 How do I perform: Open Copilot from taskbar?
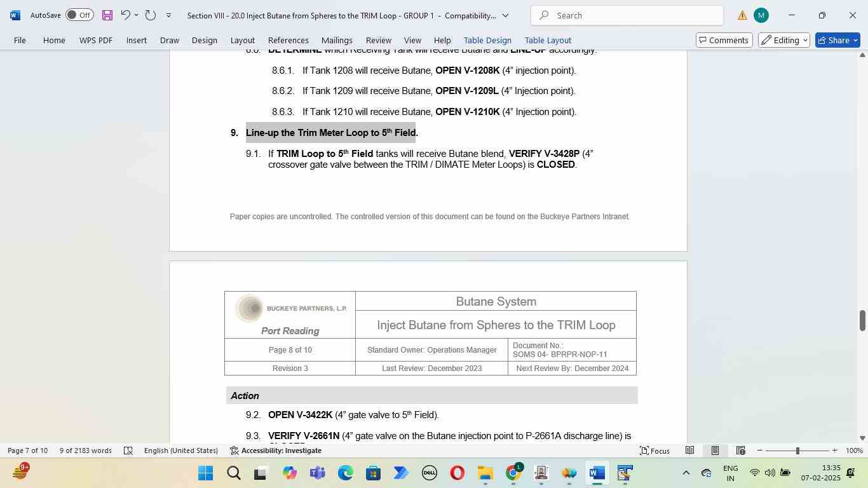290,473
